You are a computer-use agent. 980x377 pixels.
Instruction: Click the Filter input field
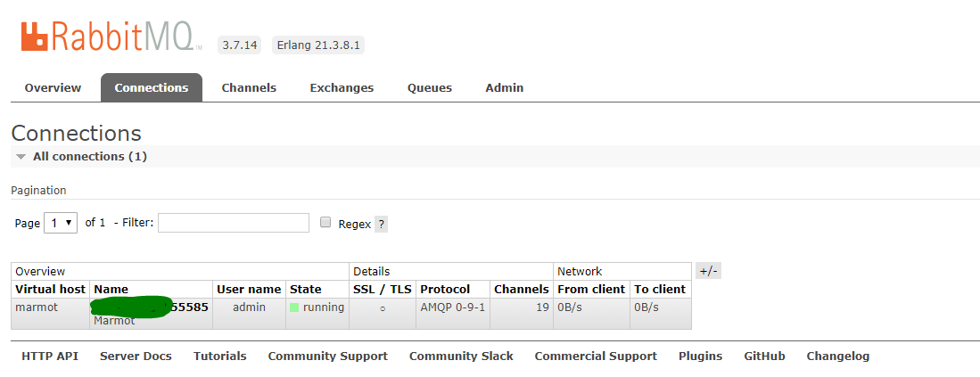[x=233, y=223]
